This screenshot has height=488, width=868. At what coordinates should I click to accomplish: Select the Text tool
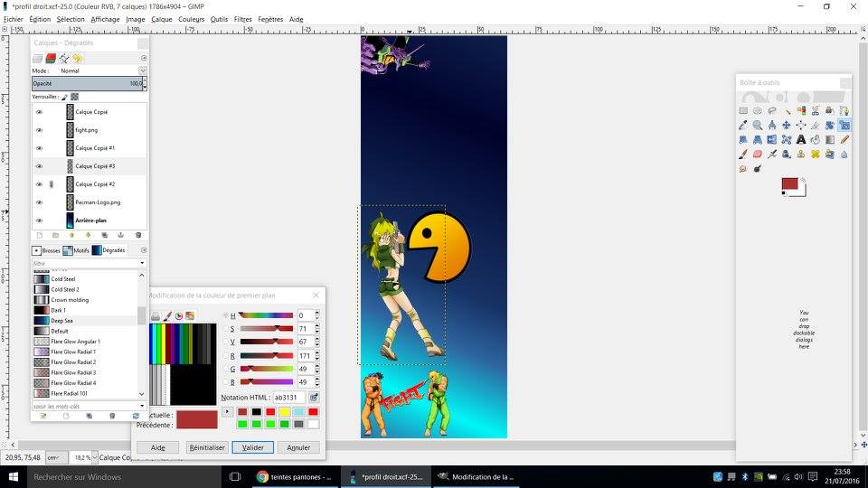point(801,139)
